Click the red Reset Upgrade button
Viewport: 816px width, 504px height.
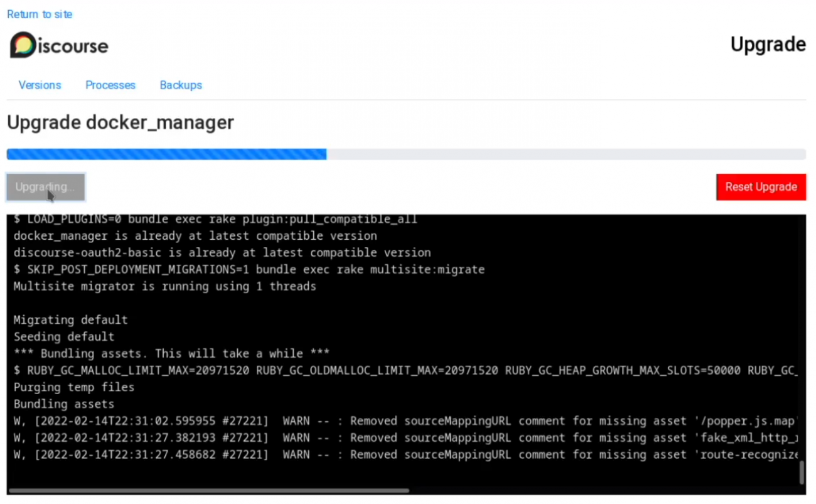point(761,187)
